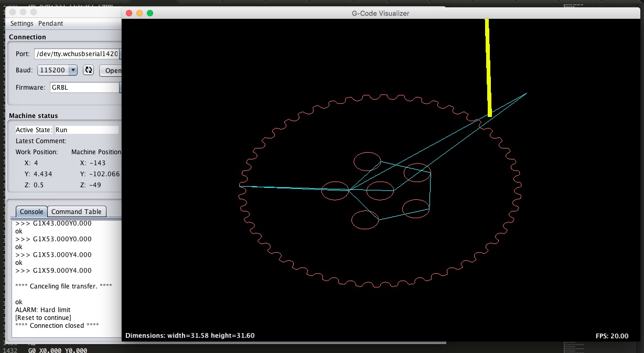644x353 pixels.
Task: Click the serial Port input field
Action: (77, 54)
